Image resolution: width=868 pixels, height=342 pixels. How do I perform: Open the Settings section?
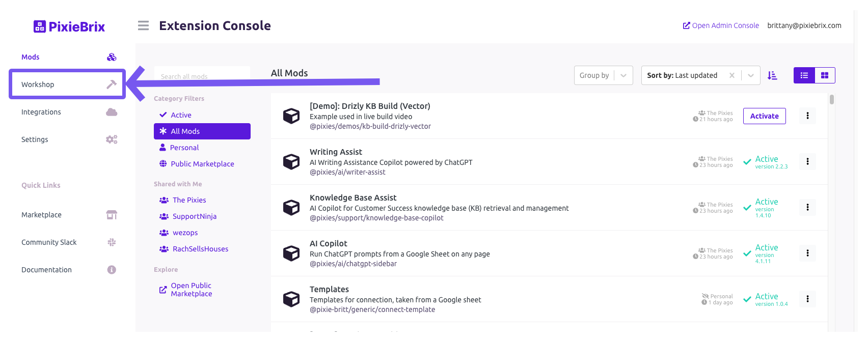point(69,139)
